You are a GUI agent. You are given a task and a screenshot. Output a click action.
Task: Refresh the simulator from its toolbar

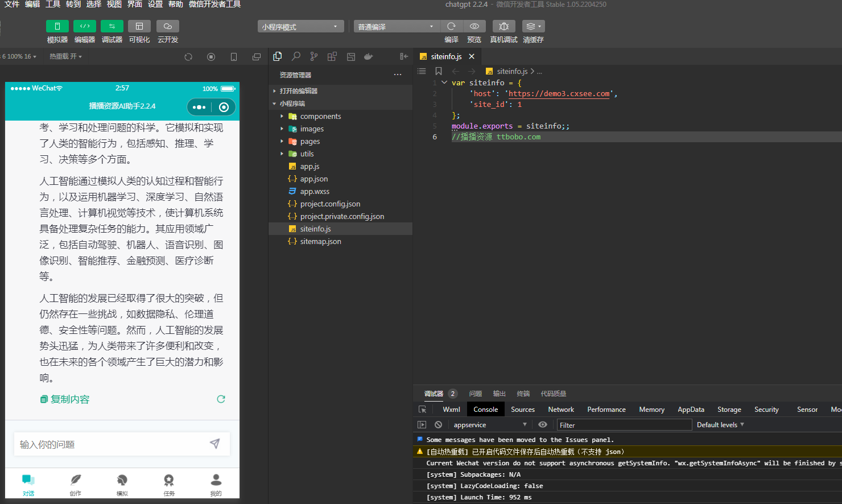tap(188, 57)
